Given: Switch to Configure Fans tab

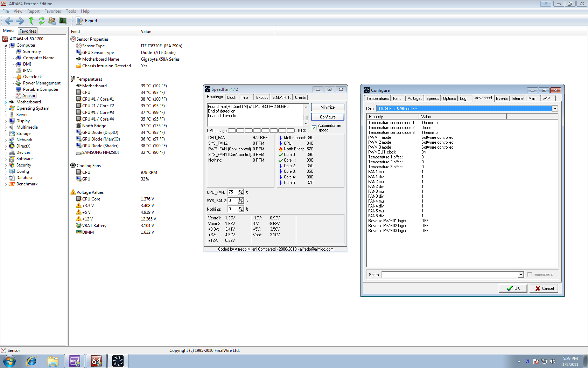Looking at the screenshot, I should 397,98.
